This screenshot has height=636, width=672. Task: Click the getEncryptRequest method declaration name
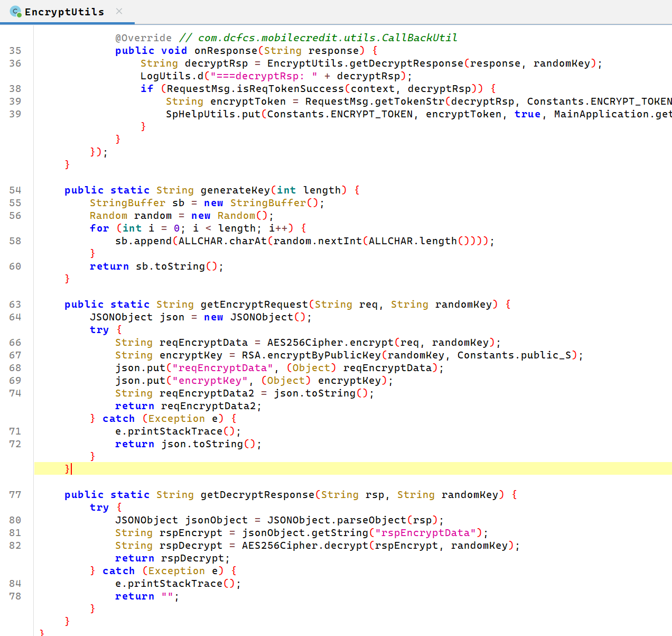254,305
